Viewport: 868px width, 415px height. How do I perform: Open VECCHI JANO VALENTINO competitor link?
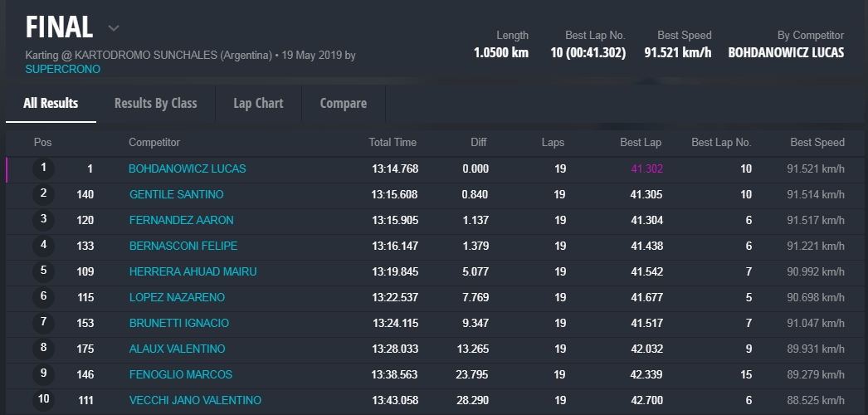point(195,400)
